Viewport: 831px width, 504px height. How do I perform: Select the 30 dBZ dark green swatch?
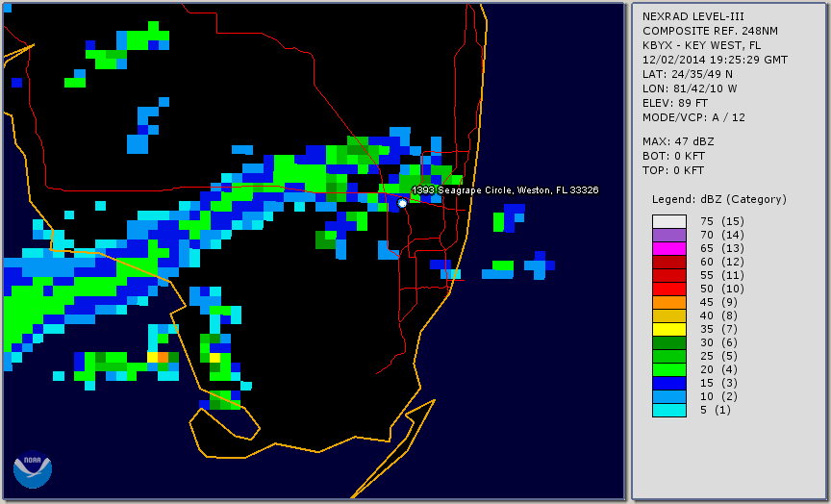point(669,342)
